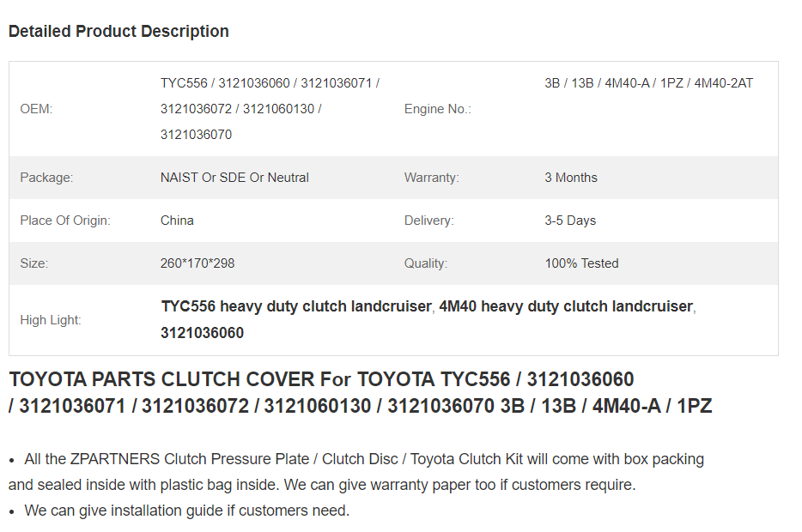Click the bold 3121036060 highlight keyword

[x=202, y=333]
